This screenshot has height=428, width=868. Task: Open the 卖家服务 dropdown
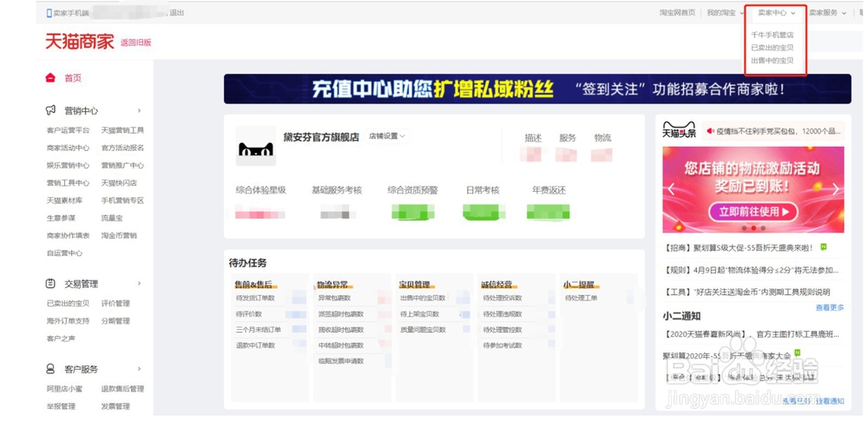[x=827, y=13]
